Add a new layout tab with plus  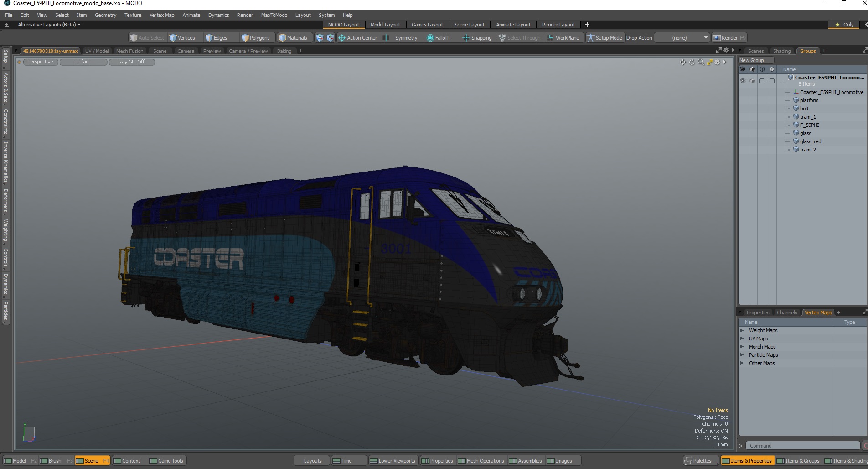(x=587, y=25)
